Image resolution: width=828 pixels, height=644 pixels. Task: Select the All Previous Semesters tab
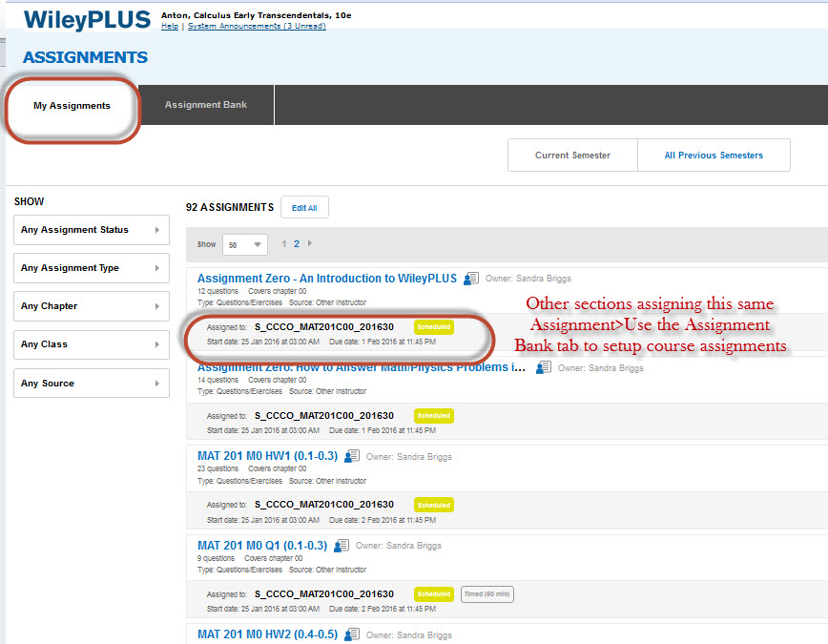714,156
